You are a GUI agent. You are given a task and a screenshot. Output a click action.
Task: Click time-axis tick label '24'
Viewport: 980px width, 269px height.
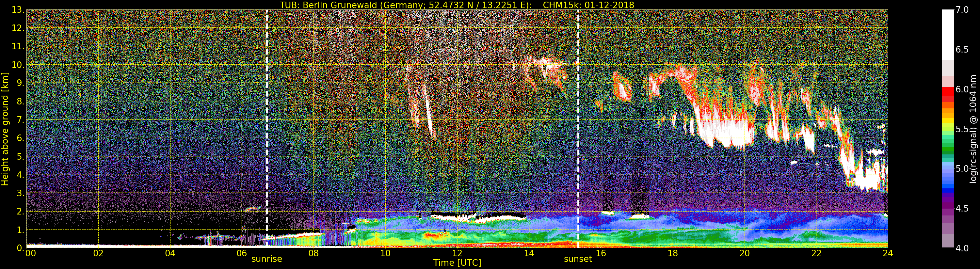coord(888,253)
